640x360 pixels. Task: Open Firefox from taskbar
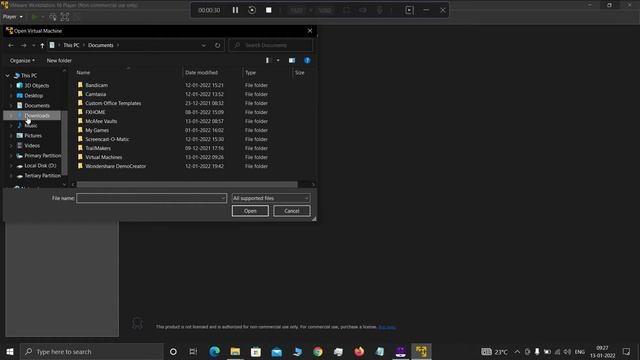coord(359,351)
